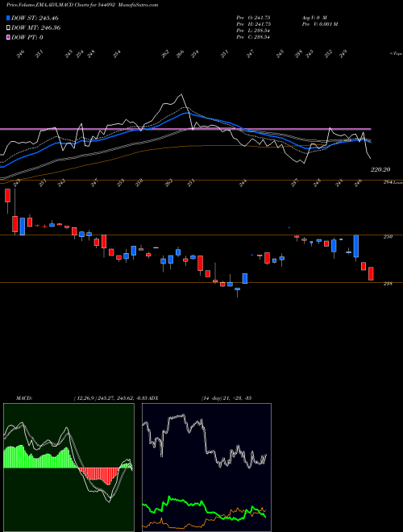Click the 'Pre H: 241.75' high value

(x=253, y=24)
